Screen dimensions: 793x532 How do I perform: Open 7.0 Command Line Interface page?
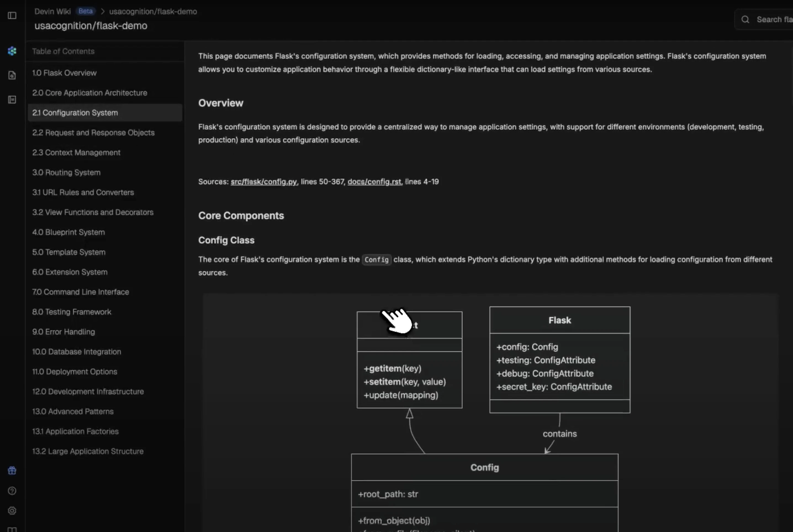click(x=80, y=292)
